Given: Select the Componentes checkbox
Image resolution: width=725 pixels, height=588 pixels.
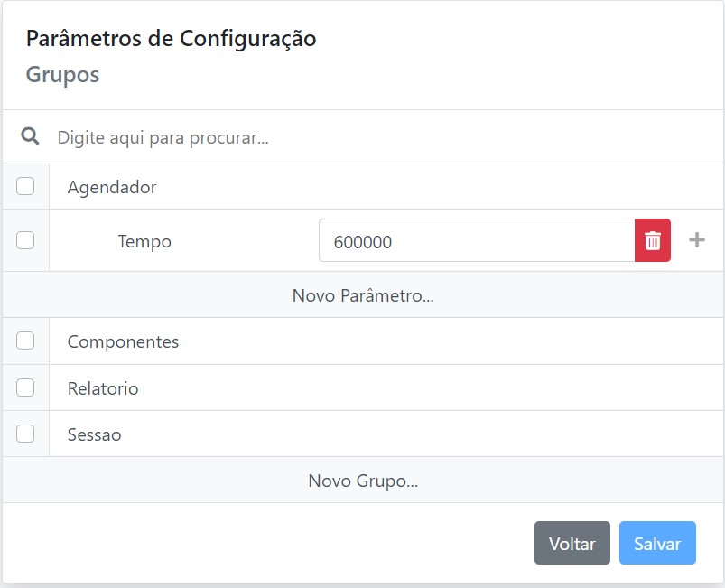Looking at the screenshot, I should (x=25, y=341).
